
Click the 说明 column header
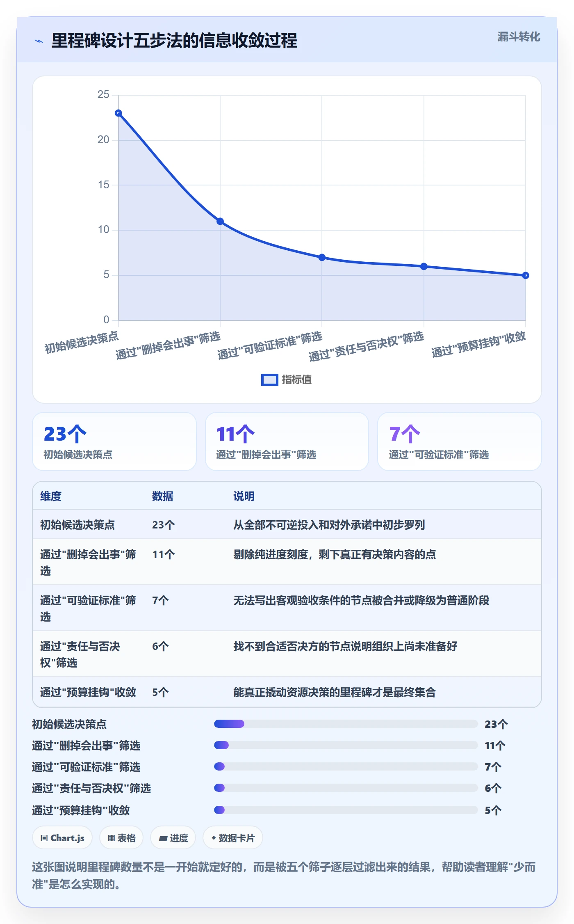click(x=244, y=496)
